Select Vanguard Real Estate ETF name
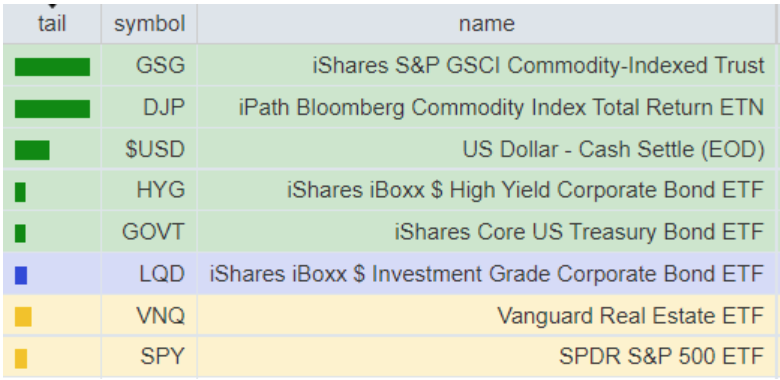The image size is (780, 380). point(631,315)
